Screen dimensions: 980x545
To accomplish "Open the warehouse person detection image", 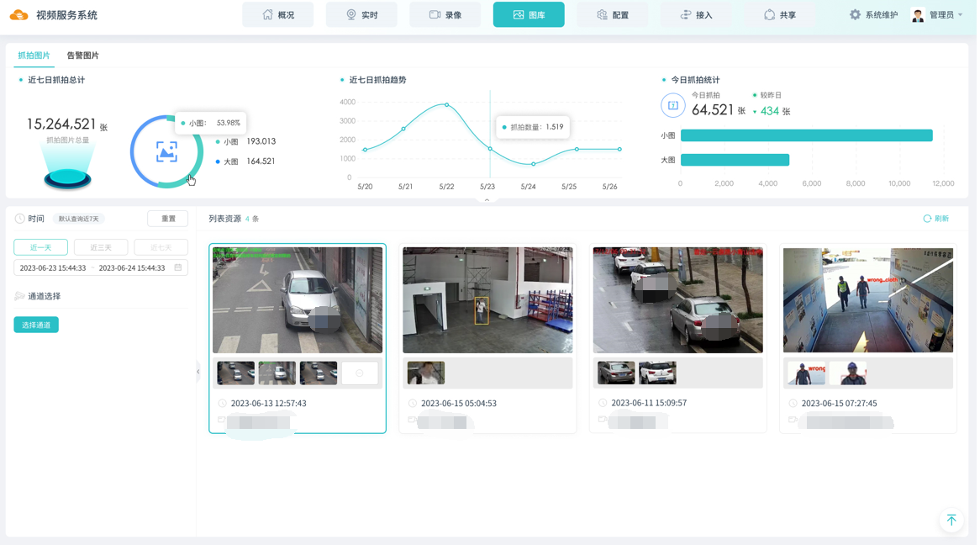I will click(x=487, y=299).
